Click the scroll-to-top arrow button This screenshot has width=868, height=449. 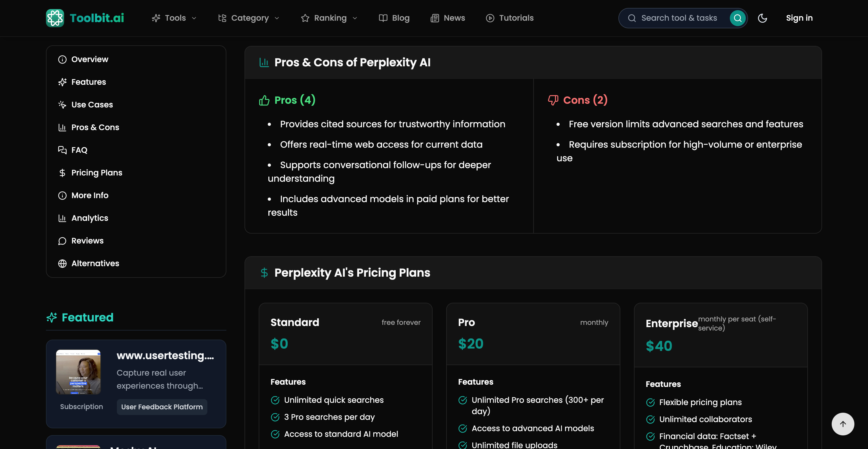point(842,424)
